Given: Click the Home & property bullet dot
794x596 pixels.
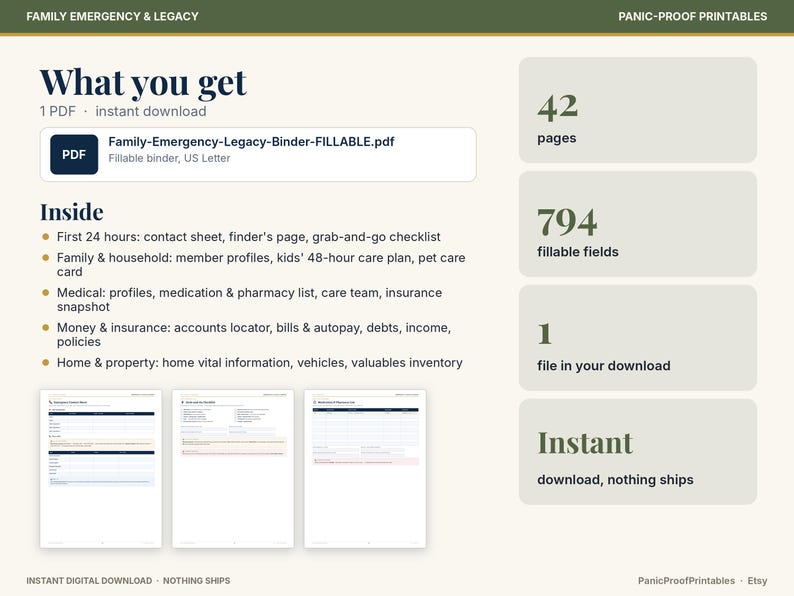Looking at the screenshot, I should click(x=46, y=363).
